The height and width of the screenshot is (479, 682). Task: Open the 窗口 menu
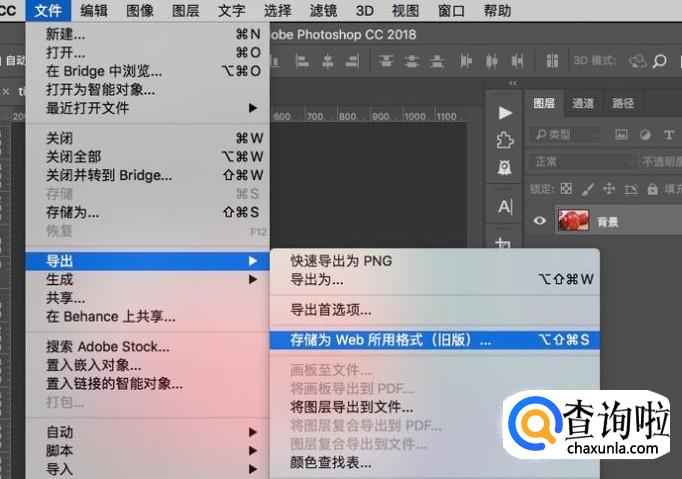coord(451,10)
